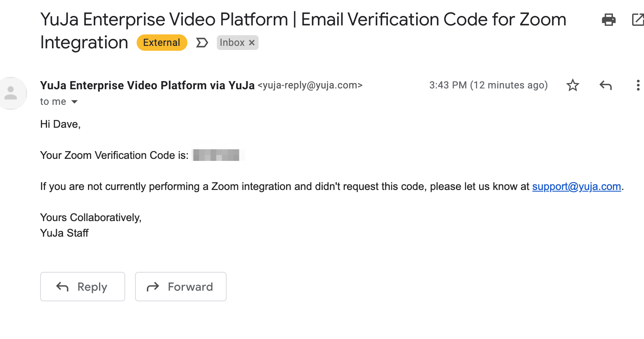This screenshot has height=339, width=644.
Task: Select the Inbox label chip
Action: (232, 43)
